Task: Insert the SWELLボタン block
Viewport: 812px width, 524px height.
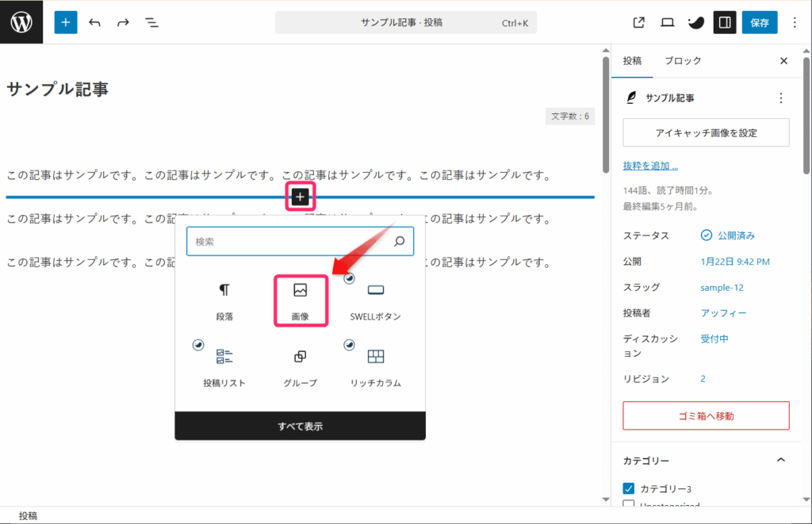Action: point(376,300)
